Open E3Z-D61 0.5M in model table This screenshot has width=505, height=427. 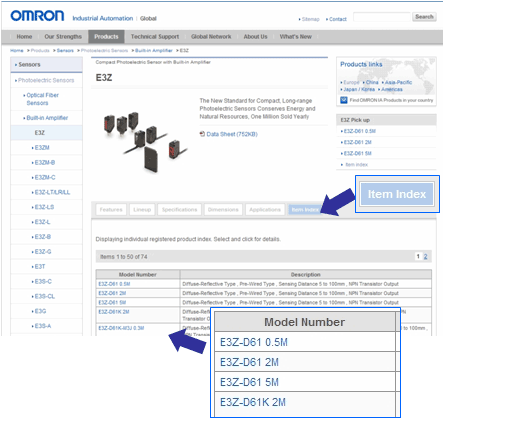pyautogui.click(x=114, y=284)
